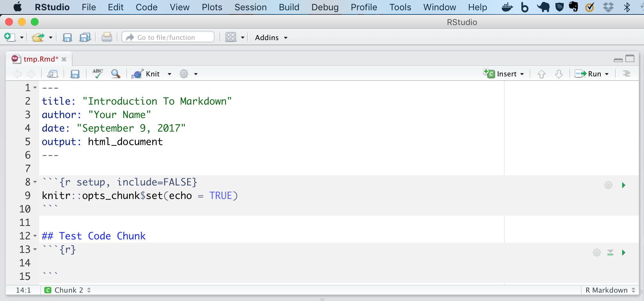Click the '## Test Code Chunk' heading

94,236
